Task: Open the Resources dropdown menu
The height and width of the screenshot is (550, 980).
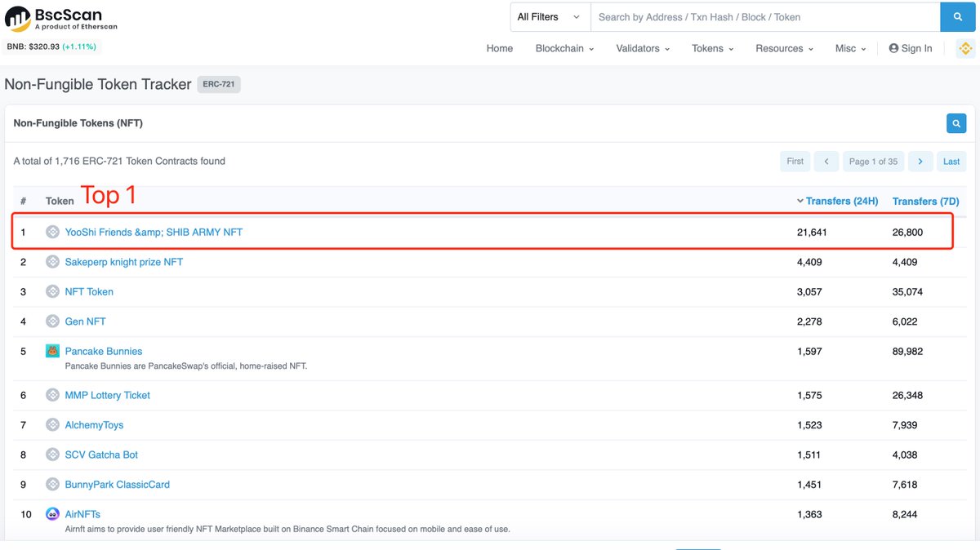Action: [783, 48]
